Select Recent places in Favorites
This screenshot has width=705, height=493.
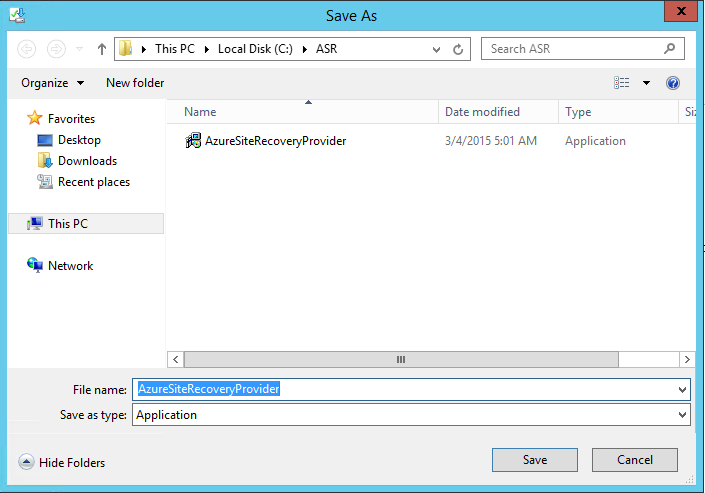click(x=93, y=182)
